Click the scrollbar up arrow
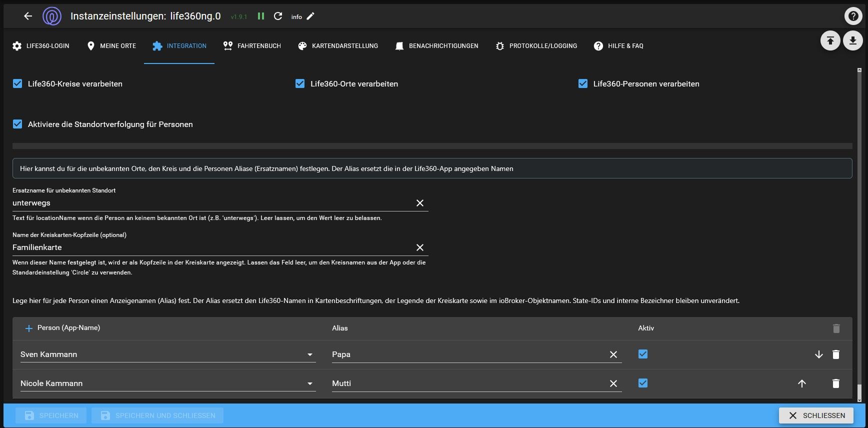Viewport: 868px width, 428px height. pos(859,70)
